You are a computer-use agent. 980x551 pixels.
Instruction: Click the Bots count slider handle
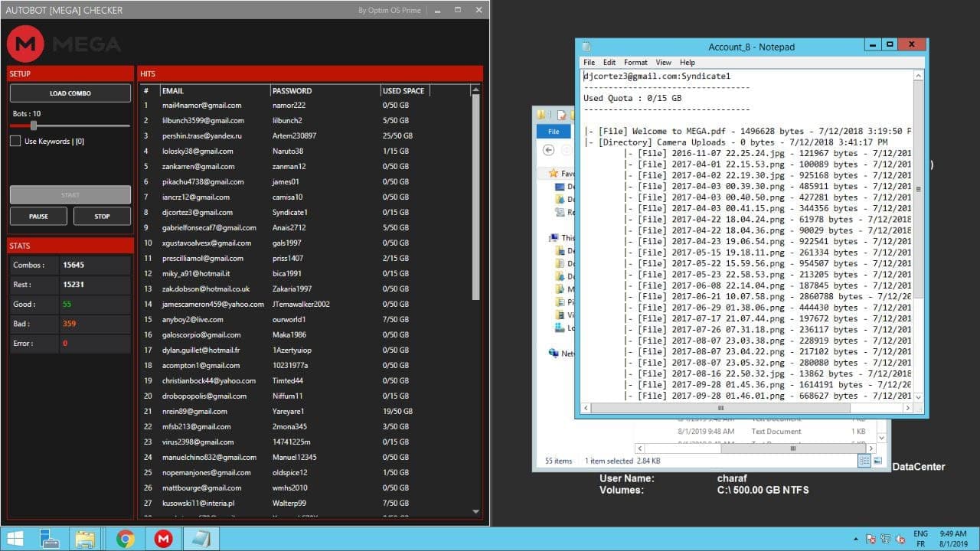34,126
